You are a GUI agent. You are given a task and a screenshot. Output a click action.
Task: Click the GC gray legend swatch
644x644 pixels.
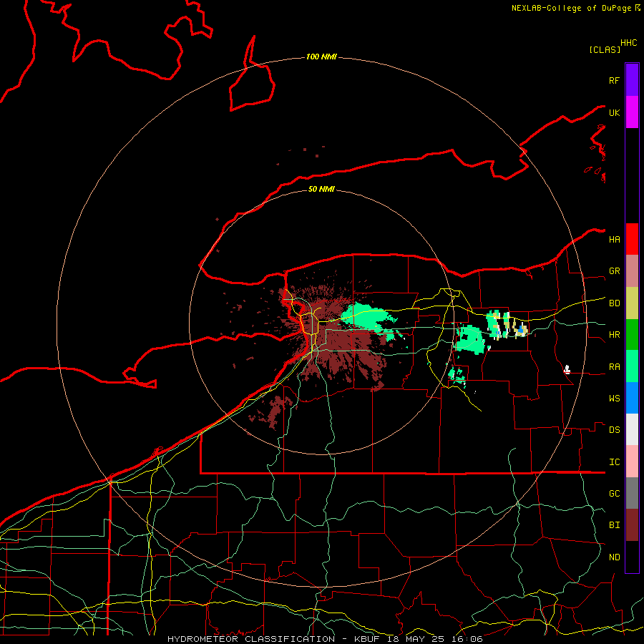tap(632, 493)
